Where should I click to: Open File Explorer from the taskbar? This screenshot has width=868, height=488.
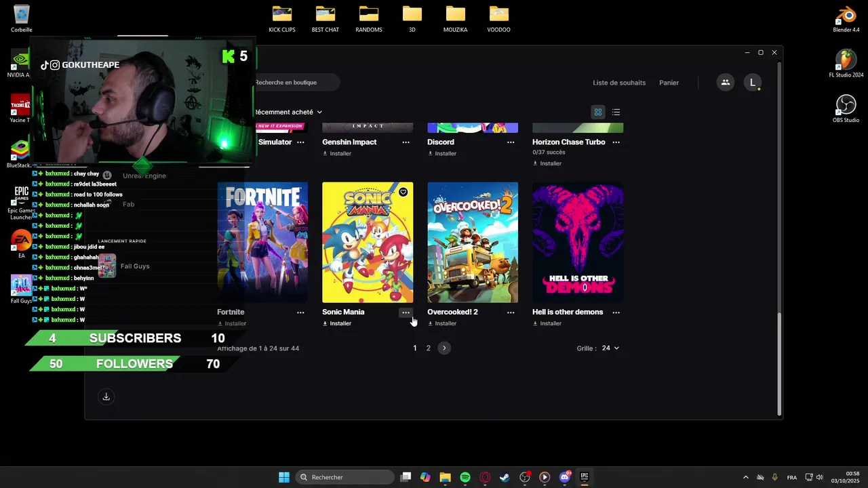[445, 477]
